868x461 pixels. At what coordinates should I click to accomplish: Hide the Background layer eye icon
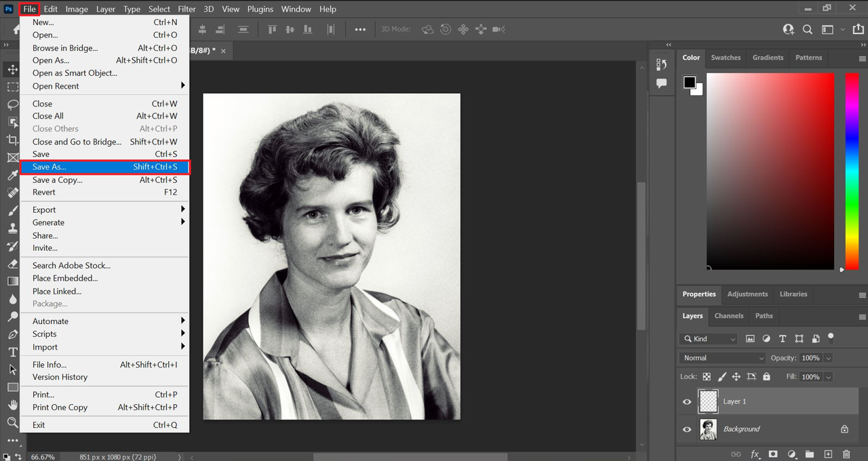click(687, 429)
